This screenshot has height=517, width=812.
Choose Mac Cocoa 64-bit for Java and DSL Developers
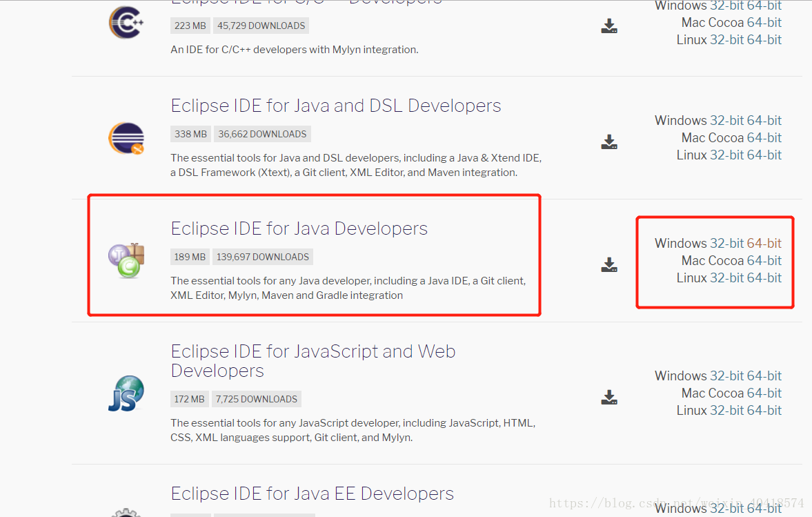pos(764,138)
